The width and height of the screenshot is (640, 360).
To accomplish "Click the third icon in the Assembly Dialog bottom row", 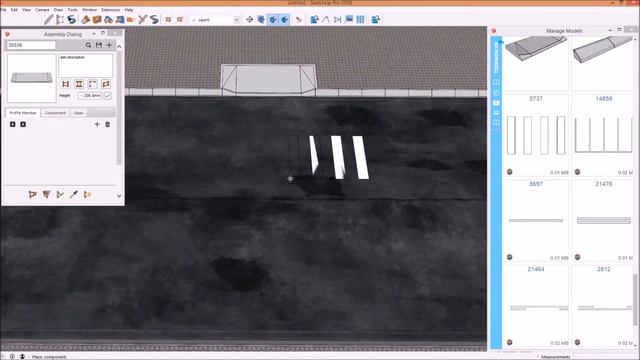I will click(x=60, y=194).
